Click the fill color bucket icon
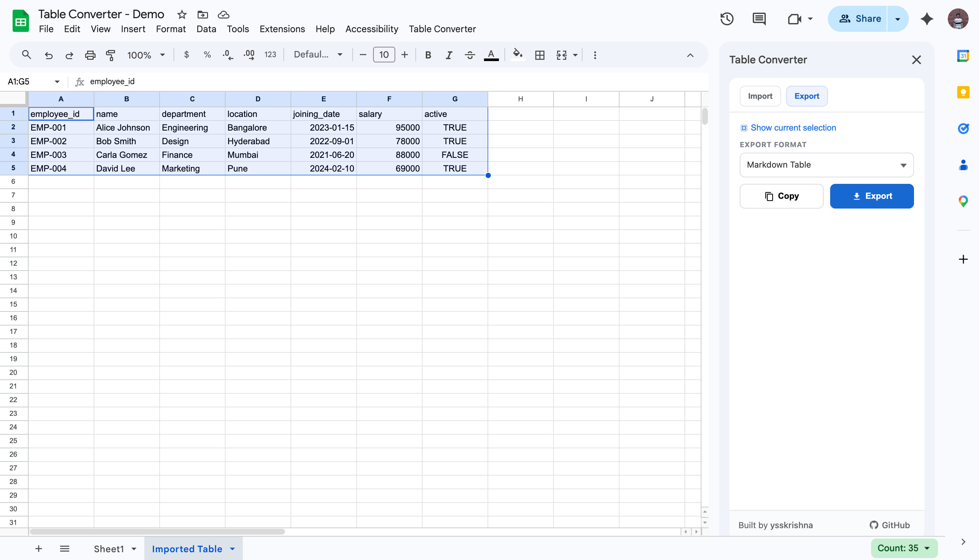 (x=517, y=54)
